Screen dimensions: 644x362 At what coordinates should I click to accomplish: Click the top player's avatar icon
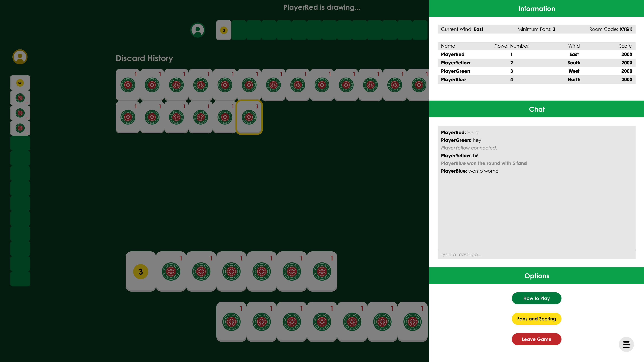click(198, 30)
